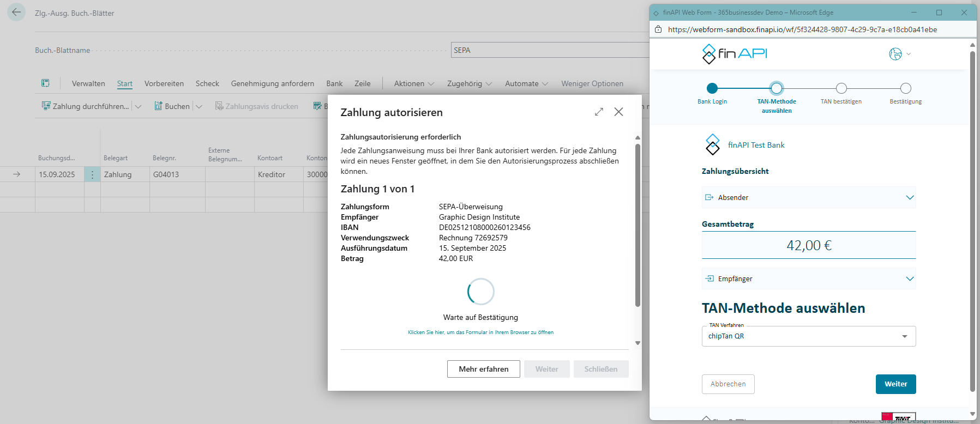
Task: Click the link to open form in browser
Action: pos(480,332)
